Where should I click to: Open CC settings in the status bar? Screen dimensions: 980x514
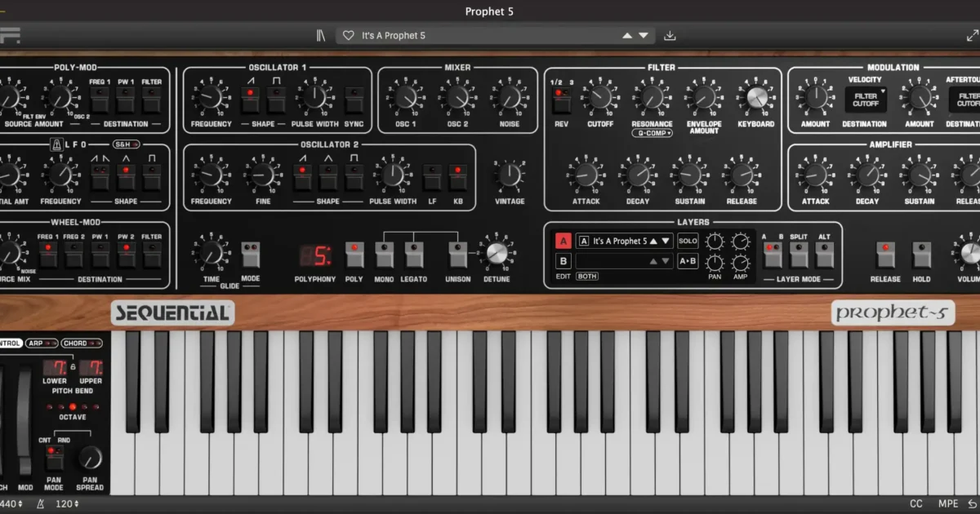(916, 504)
